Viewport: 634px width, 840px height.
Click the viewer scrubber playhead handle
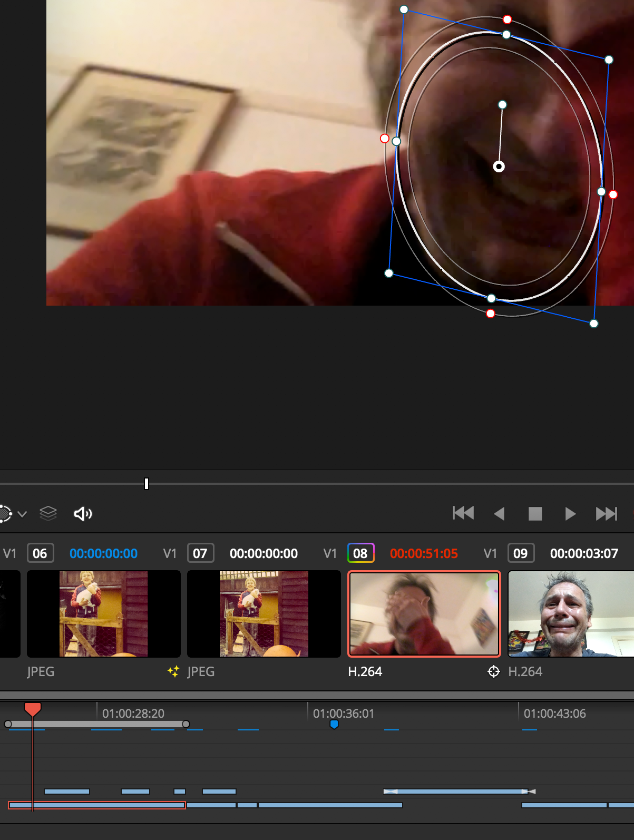147,484
